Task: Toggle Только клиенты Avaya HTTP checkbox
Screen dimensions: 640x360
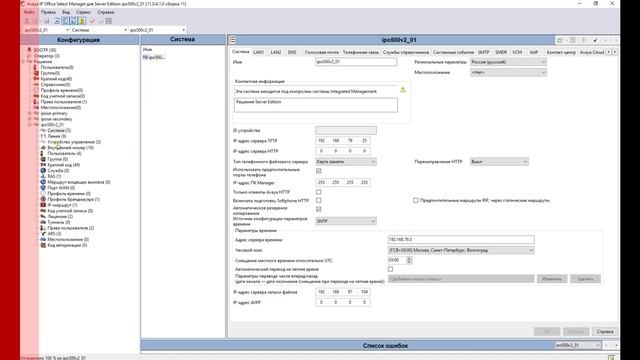Action: click(318, 191)
